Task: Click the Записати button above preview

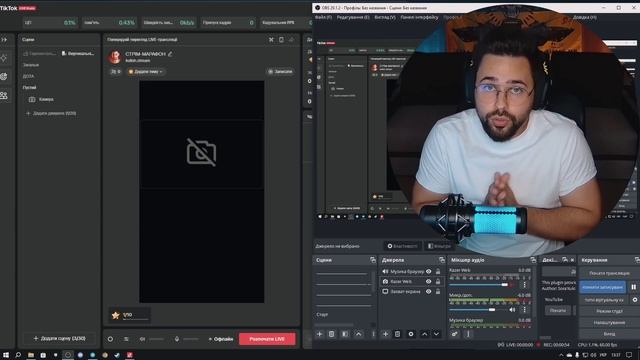Action: 280,71
